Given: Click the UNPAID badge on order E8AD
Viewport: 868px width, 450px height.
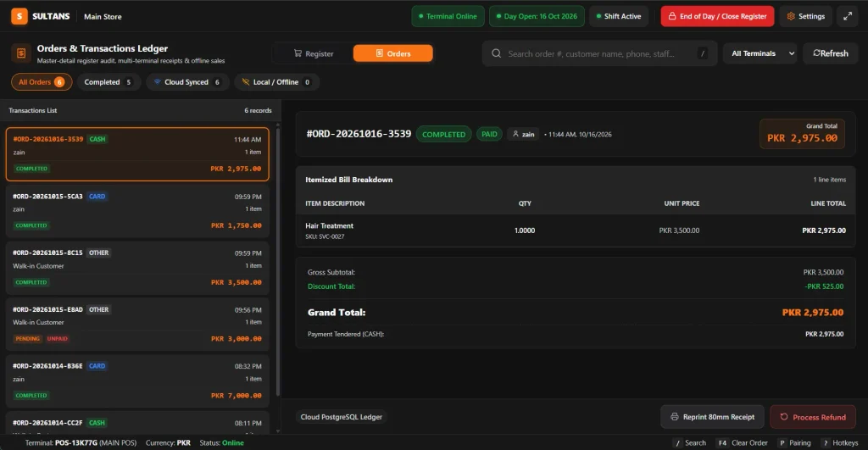Looking at the screenshot, I should pos(57,339).
